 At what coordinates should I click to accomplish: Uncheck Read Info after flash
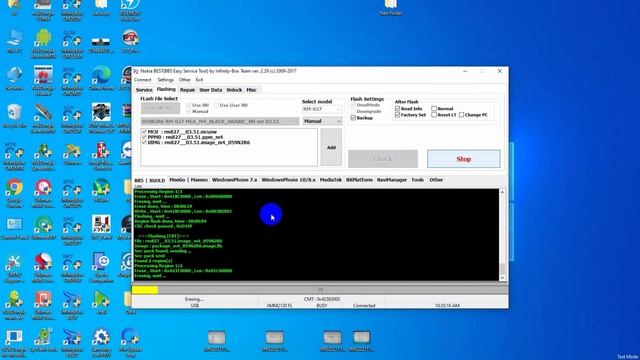click(x=398, y=109)
